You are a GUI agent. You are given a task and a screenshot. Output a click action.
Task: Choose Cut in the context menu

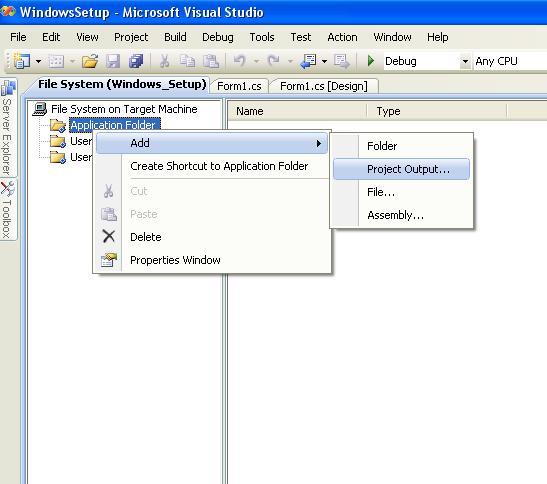coord(212,191)
